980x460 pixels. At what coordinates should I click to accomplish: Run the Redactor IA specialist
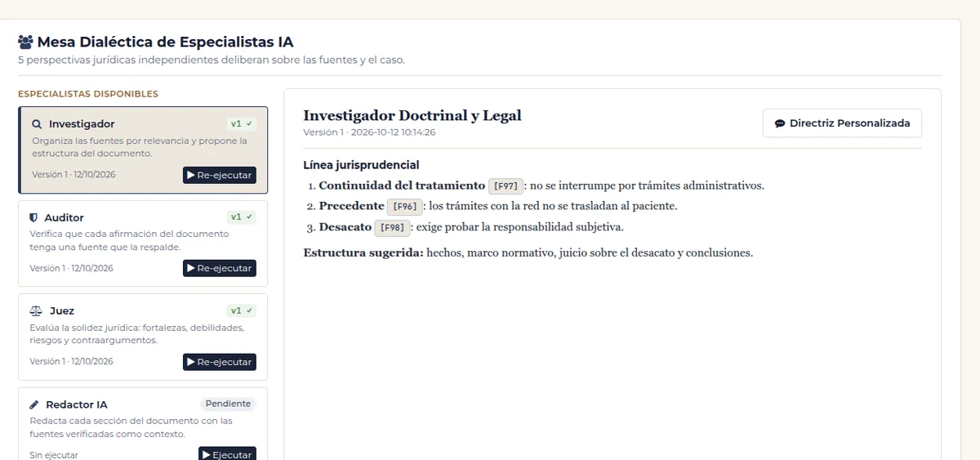pyautogui.click(x=228, y=453)
